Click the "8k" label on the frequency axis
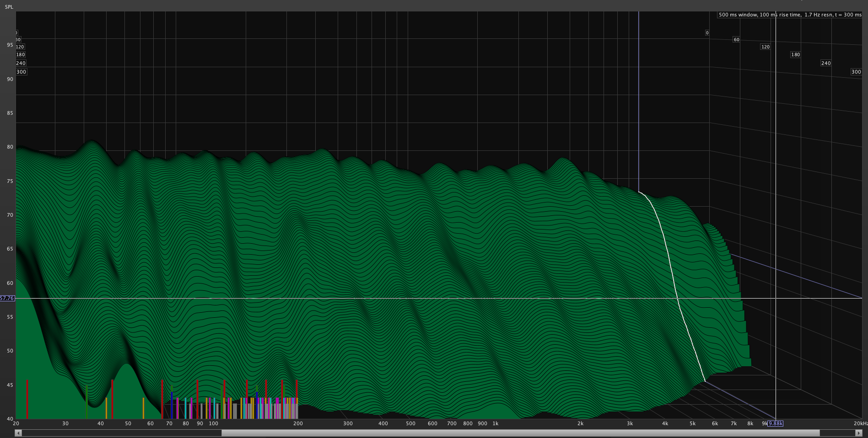 point(750,423)
